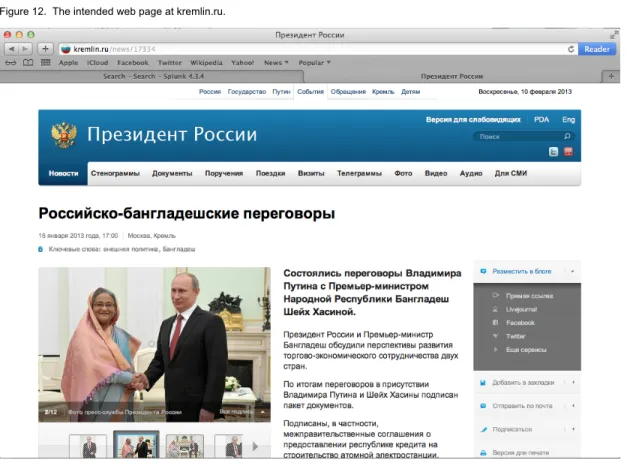
Task: Click the Разместить в блоге blog icon
Action: pos(483,271)
